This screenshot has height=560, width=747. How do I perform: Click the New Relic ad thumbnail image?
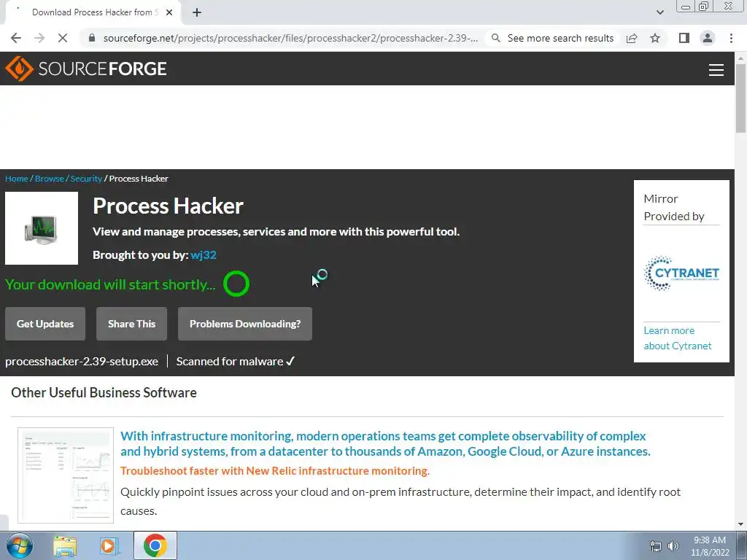tap(66, 475)
